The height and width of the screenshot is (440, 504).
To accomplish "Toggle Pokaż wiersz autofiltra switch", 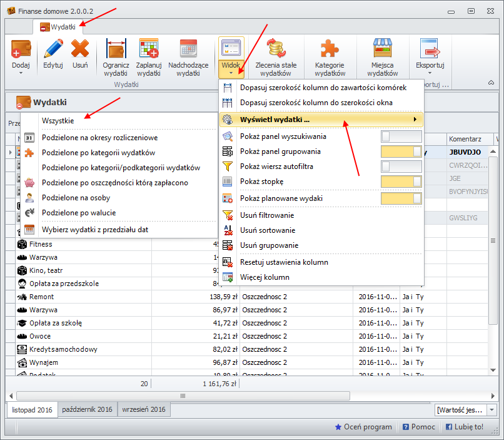I will 401,166.
